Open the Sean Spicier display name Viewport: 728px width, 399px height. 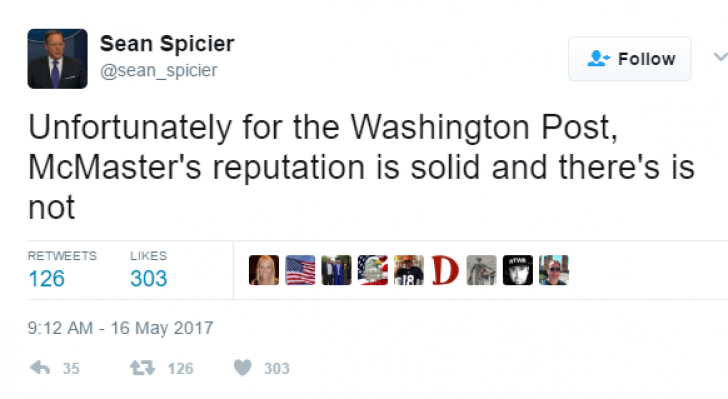pos(167,44)
